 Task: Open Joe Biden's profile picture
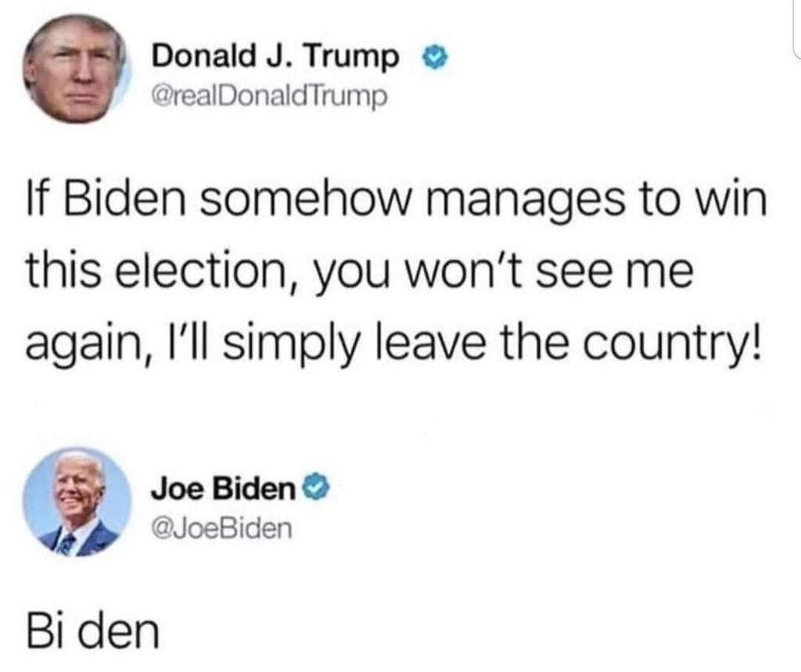click(x=77, y=501)
